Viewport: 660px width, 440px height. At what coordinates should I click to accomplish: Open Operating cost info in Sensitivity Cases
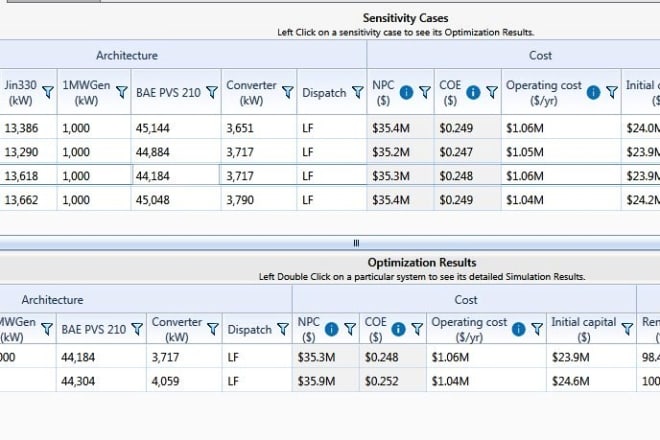pos(593,92)
